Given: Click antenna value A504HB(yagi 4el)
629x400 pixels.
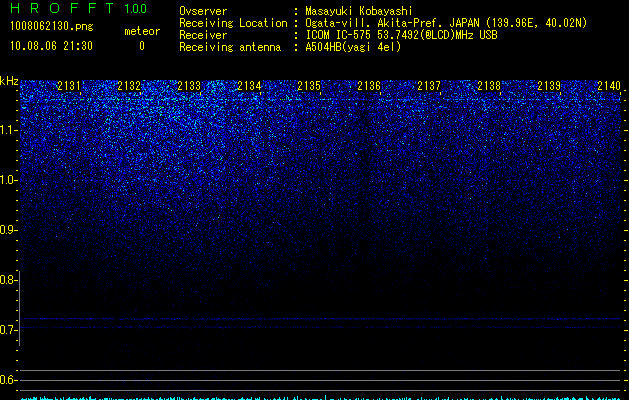Looking at the screenshot, I should click(x=353, y=47).
